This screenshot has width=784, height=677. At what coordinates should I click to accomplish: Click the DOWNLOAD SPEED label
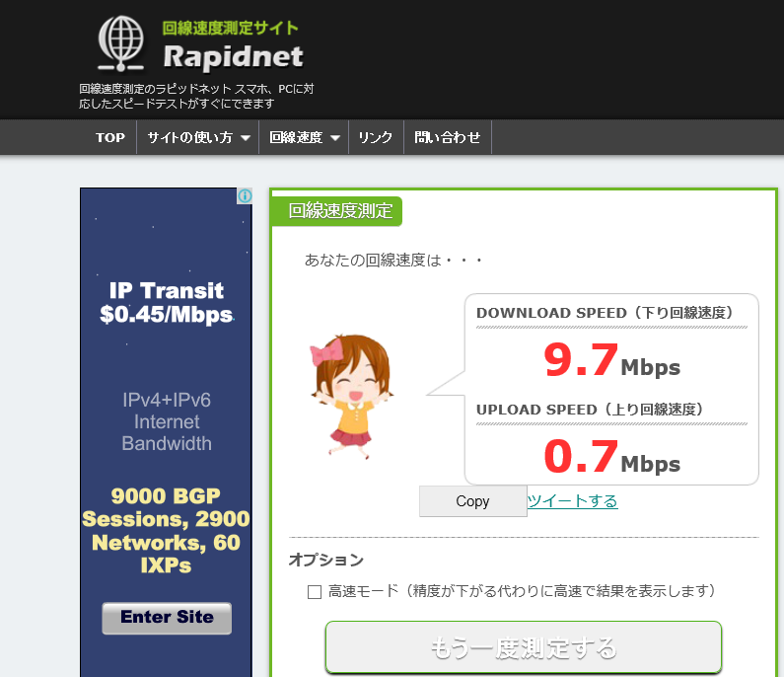(605, 313)
